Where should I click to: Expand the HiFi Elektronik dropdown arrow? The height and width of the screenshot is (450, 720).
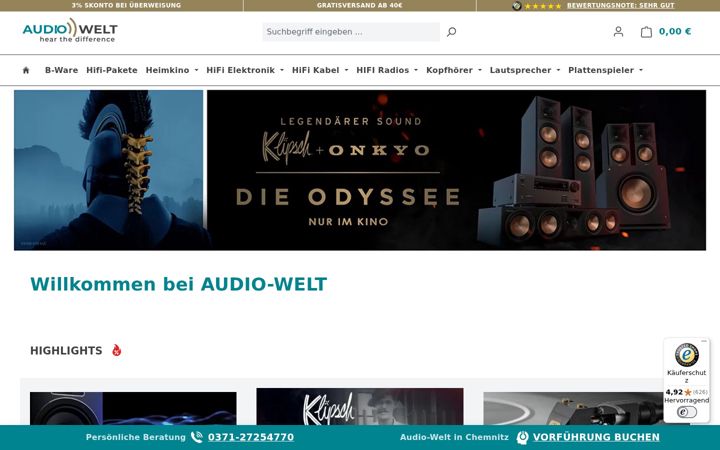pos(282,70)
